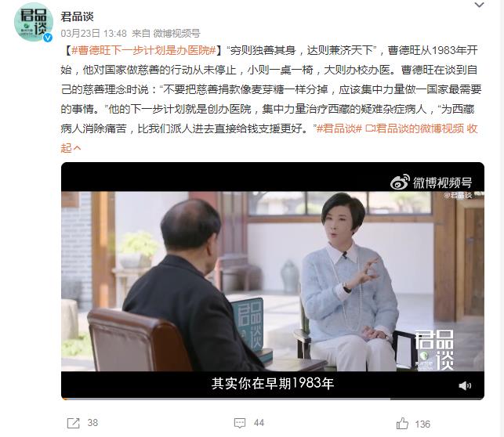Click the 微博视频号 watermark logo
The height and width of the screenshot is (437, 504).
tap(431, 182)
